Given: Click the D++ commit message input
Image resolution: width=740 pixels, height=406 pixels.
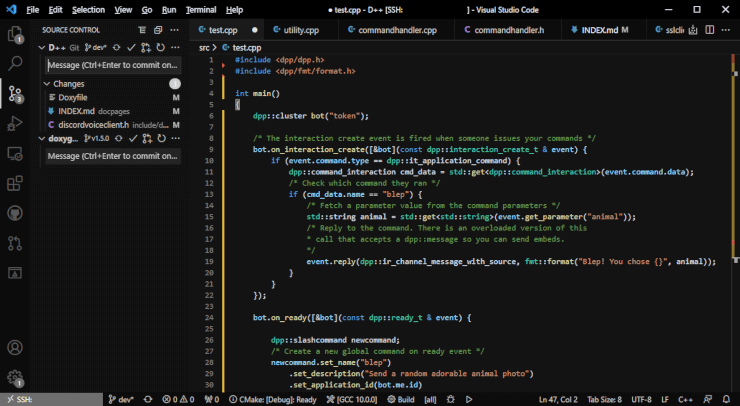Looking at the screenshot, I should 112,65.
